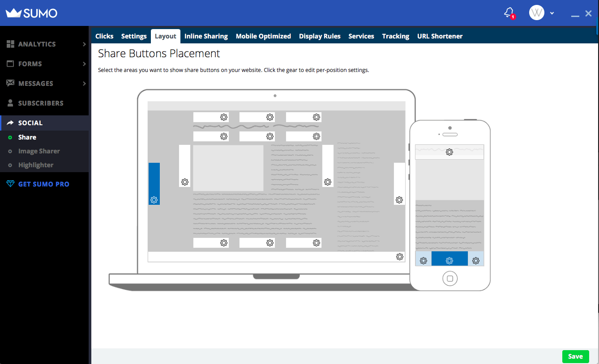Open gear for below-title left position
The width and height of the screenshot is (599, 364).
(x=224, y=136)
